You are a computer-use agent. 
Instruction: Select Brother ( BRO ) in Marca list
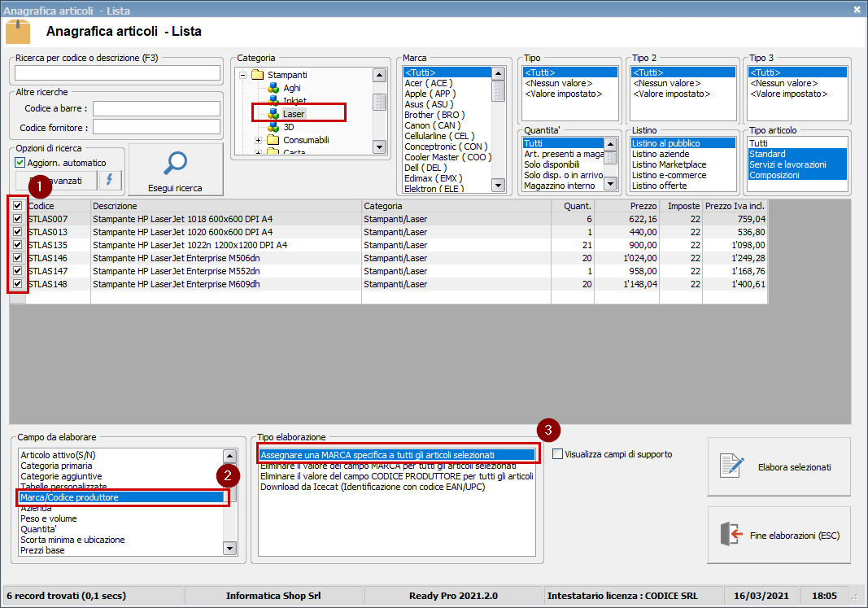pyautogui.click(x=434, y=115)
